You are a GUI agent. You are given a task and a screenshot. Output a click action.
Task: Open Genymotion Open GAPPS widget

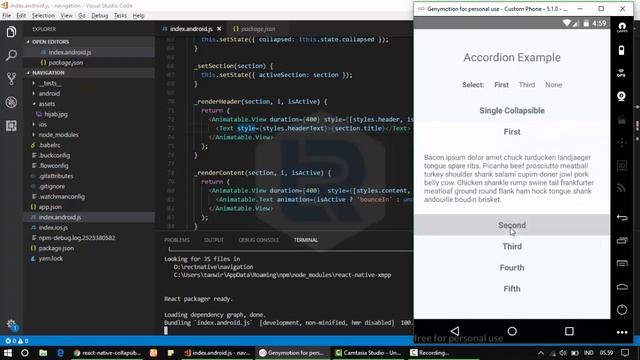tap(622, 27)
